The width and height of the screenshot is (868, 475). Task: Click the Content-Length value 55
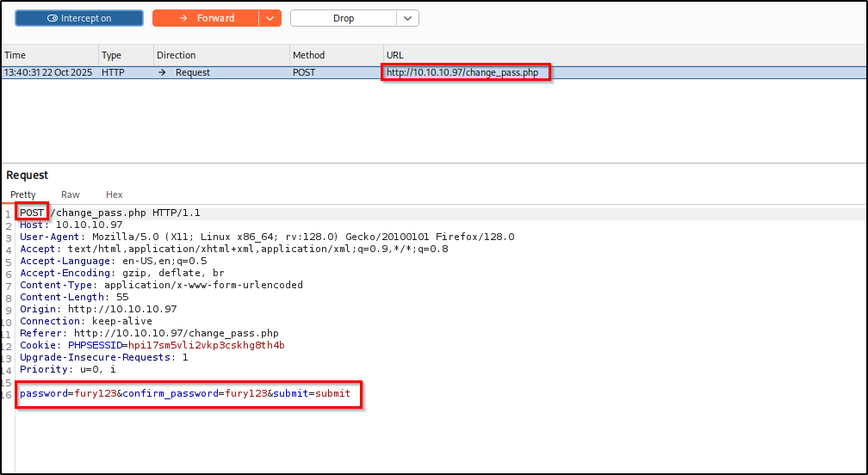[122, 298]
